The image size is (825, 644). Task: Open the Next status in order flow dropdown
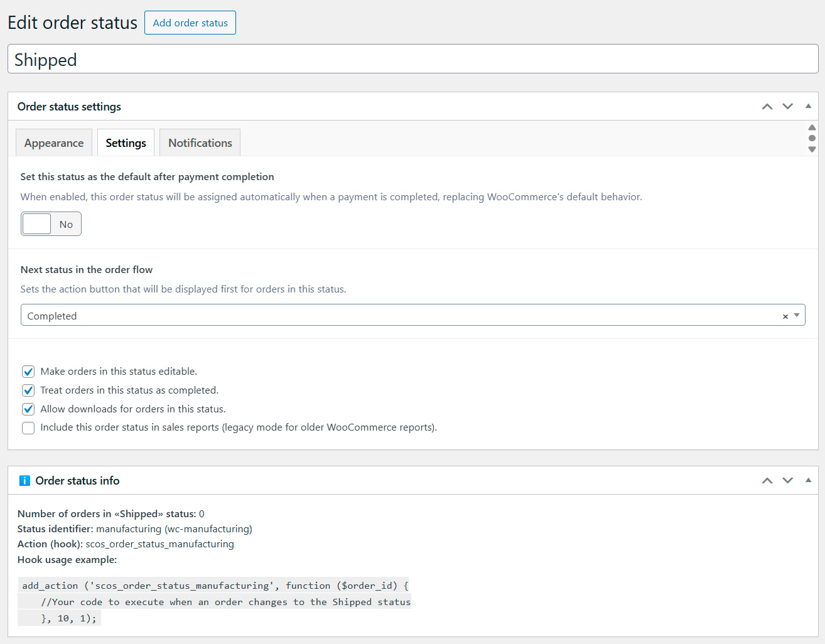[402, 315]
